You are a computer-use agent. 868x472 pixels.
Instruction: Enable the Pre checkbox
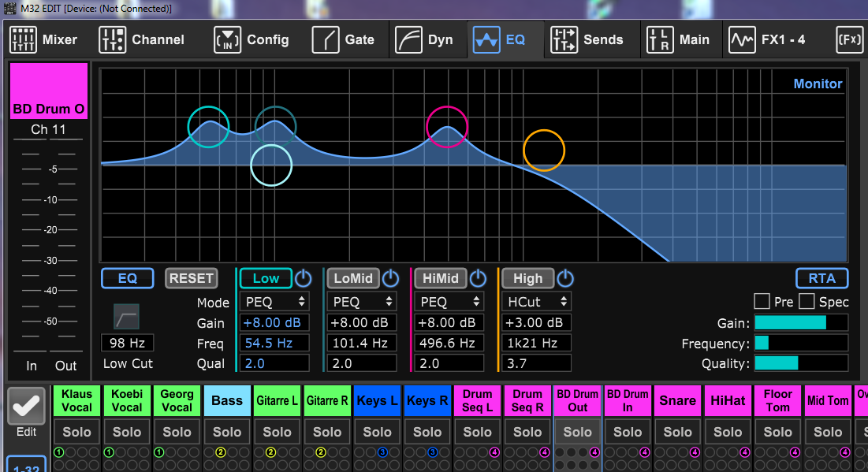(762, 302)
